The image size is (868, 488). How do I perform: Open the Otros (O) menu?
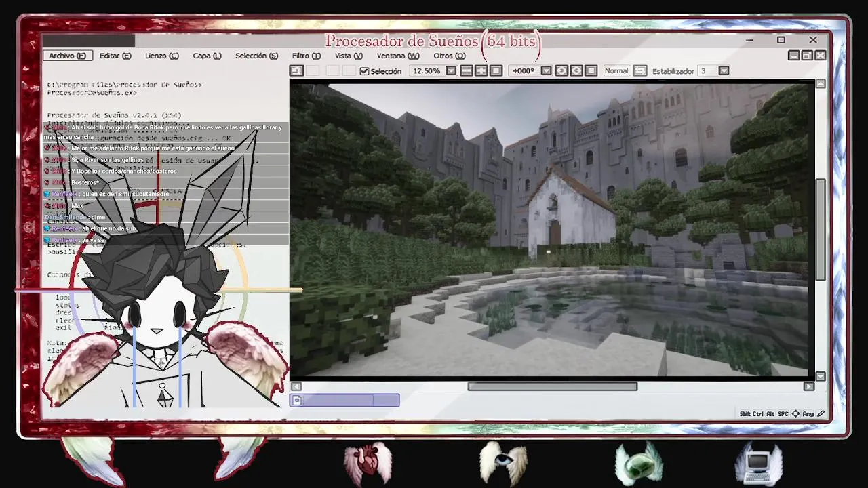pos(449,56)
